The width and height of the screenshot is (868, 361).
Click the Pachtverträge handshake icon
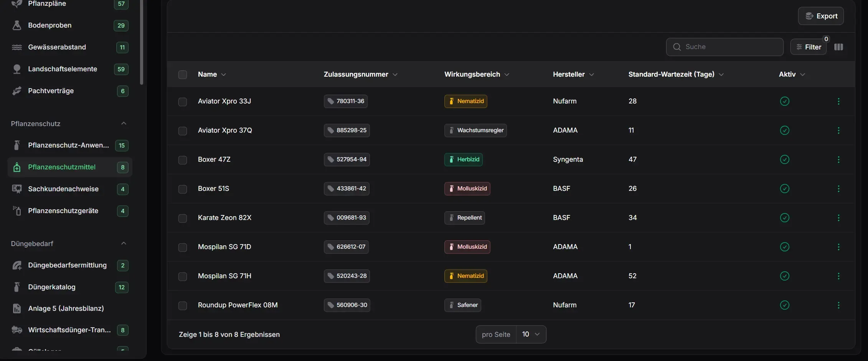[x=17, y=91]
